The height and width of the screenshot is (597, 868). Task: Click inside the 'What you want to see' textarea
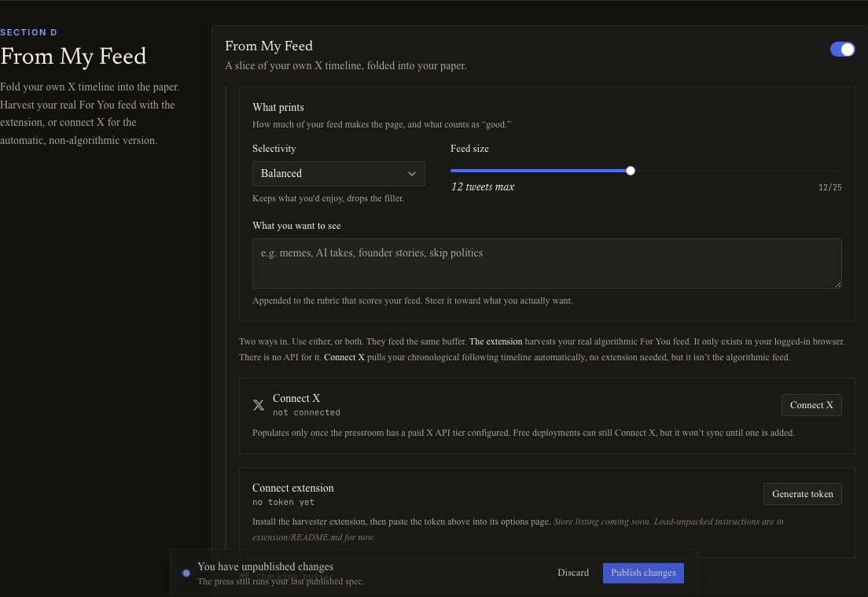coord(546,263)
